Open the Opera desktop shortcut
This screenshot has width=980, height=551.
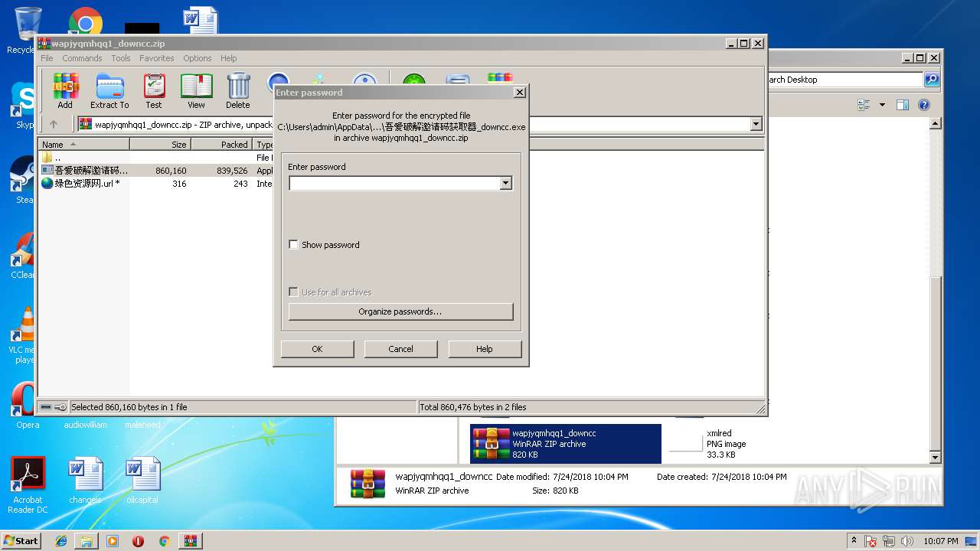(26, 406)
